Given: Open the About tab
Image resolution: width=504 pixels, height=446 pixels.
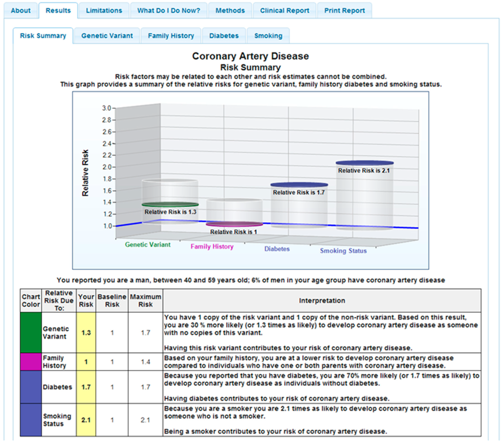Looking at the screenshot, I should coord(21,11).
